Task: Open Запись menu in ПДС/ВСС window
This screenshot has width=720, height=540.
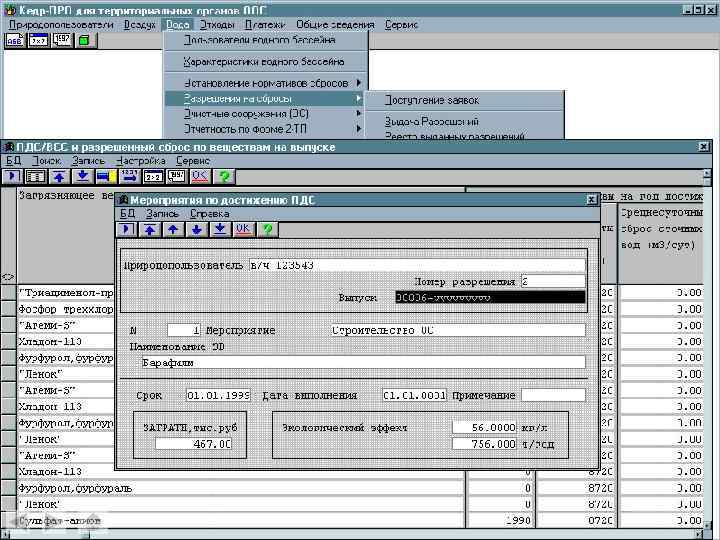Action: tap(88, 161)
